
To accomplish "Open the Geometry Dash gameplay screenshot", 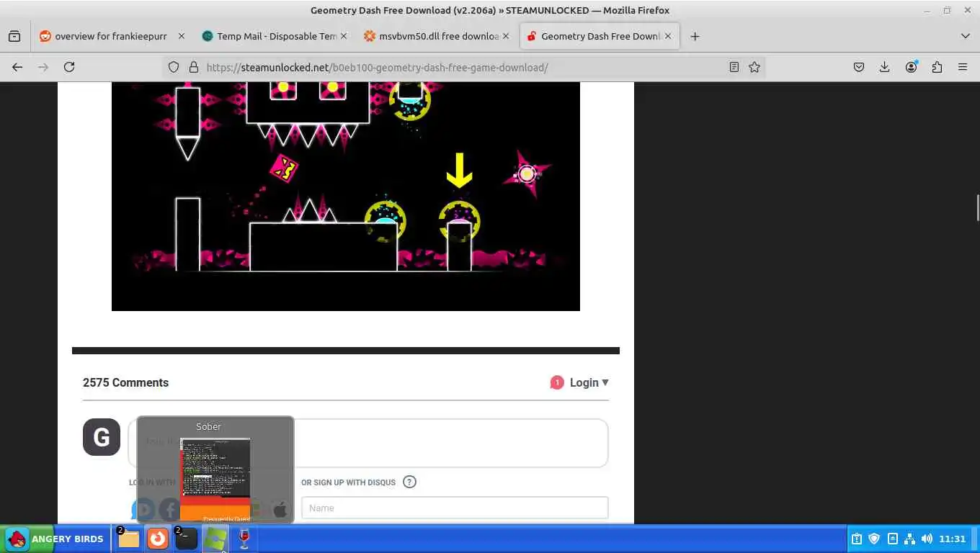I will click(x=346, y=196).
